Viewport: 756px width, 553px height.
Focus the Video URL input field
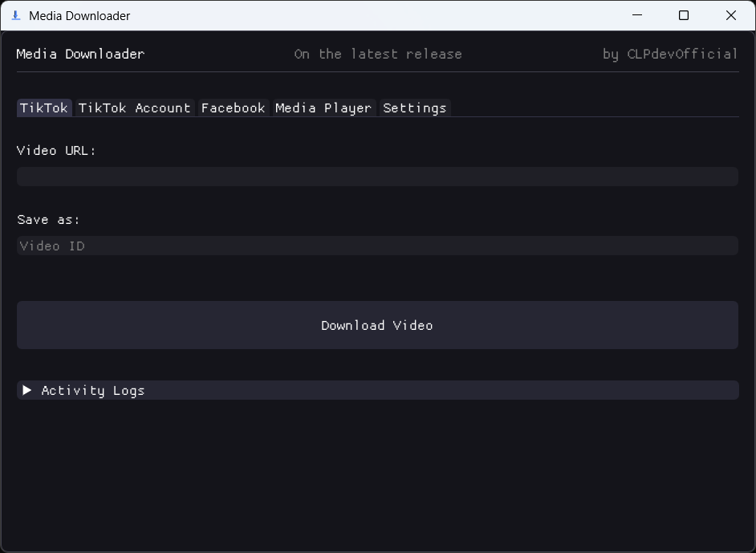click(x=377, y=177)
